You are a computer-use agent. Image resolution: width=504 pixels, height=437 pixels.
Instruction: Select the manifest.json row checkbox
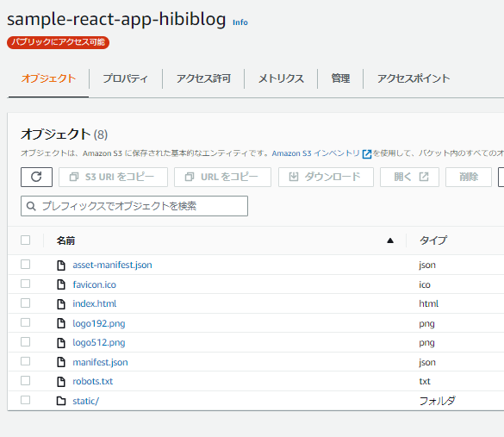25,361
